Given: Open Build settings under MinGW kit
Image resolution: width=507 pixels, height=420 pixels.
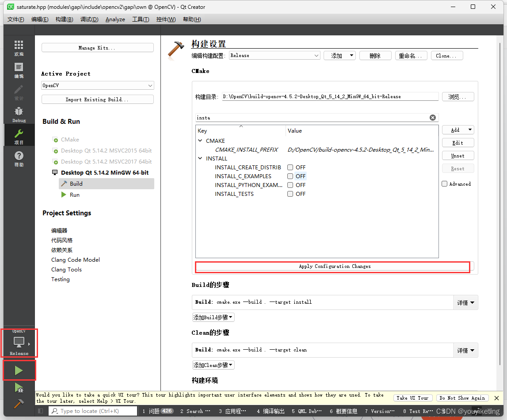Looking at the screenshot, I should coord(107,183).
